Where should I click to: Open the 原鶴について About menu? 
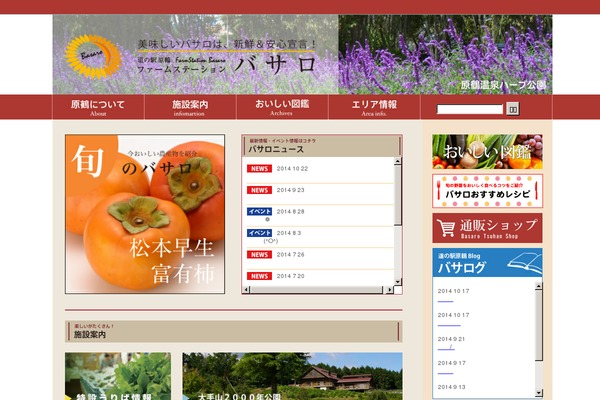click(x=98, y=107)
